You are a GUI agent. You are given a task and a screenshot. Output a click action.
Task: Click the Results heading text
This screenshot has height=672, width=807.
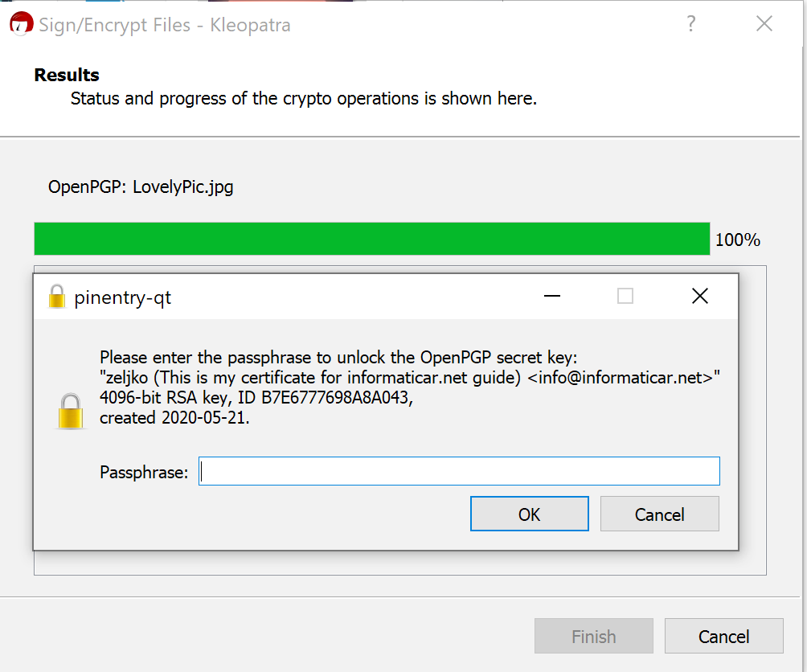click(67, 75)
